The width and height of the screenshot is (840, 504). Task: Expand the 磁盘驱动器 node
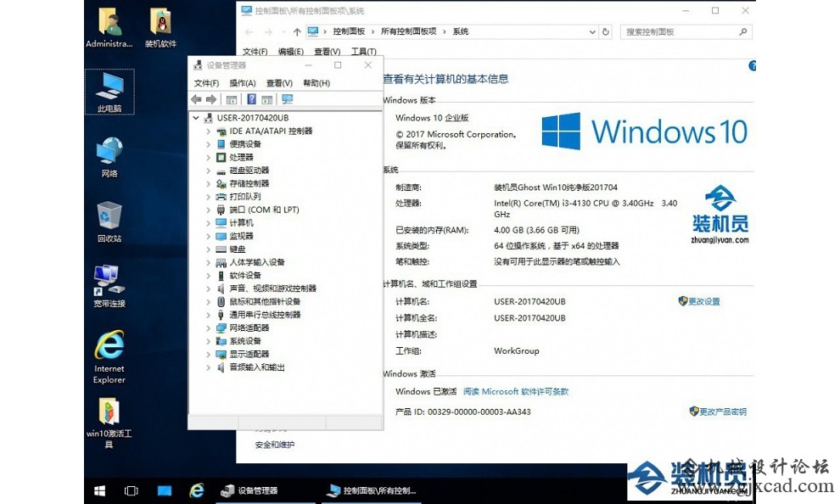click(x=209, y=171)
